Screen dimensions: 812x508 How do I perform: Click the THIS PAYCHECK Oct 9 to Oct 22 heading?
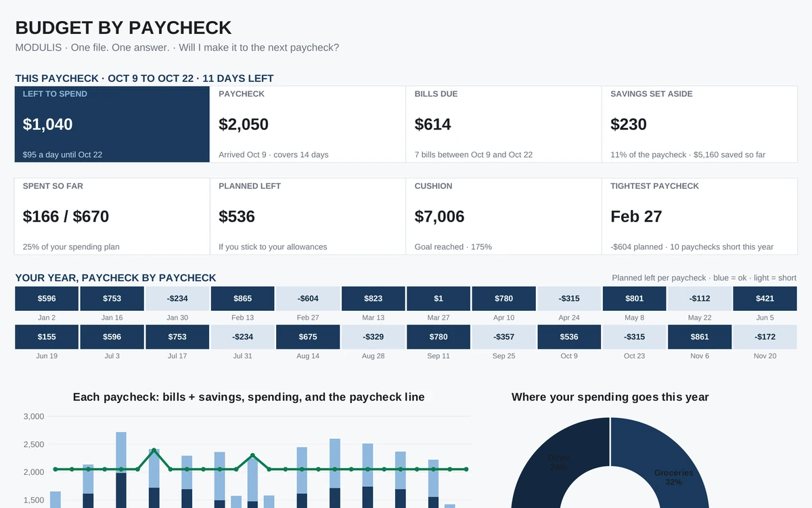point(144,79)
